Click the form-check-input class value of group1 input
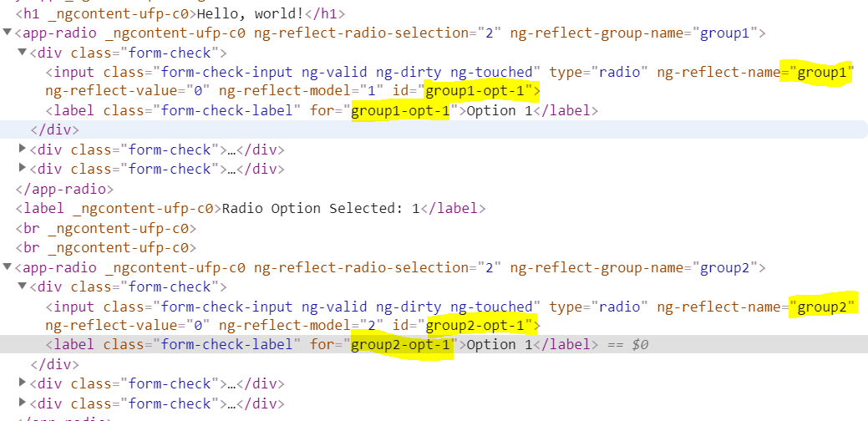Screen dimensions: 868x421 click(227, 72)
